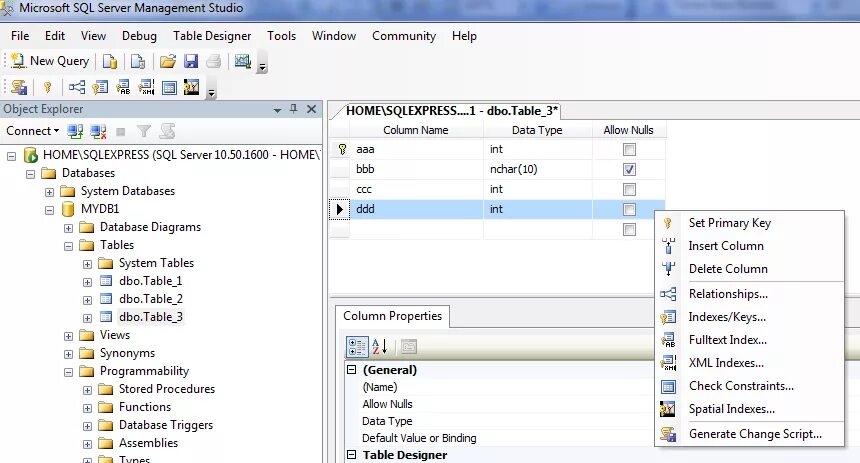The height and width of the screenshot is (463, 860).
Task: Open the Debug menu
Action: pos(139,36)
